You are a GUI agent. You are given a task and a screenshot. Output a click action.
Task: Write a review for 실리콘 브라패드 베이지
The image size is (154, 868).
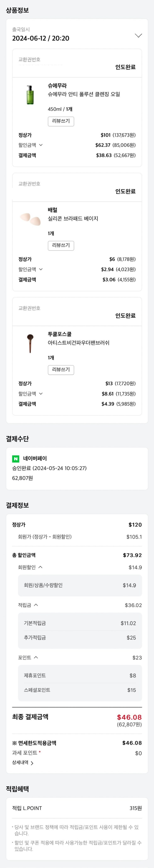61,245
